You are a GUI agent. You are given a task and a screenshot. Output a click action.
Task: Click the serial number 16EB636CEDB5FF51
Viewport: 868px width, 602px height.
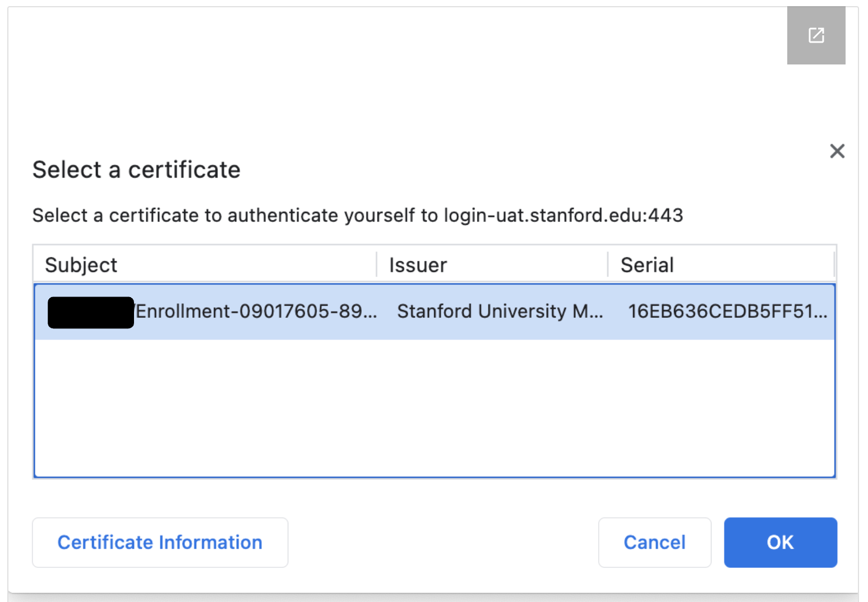click(x=727, y=311)
